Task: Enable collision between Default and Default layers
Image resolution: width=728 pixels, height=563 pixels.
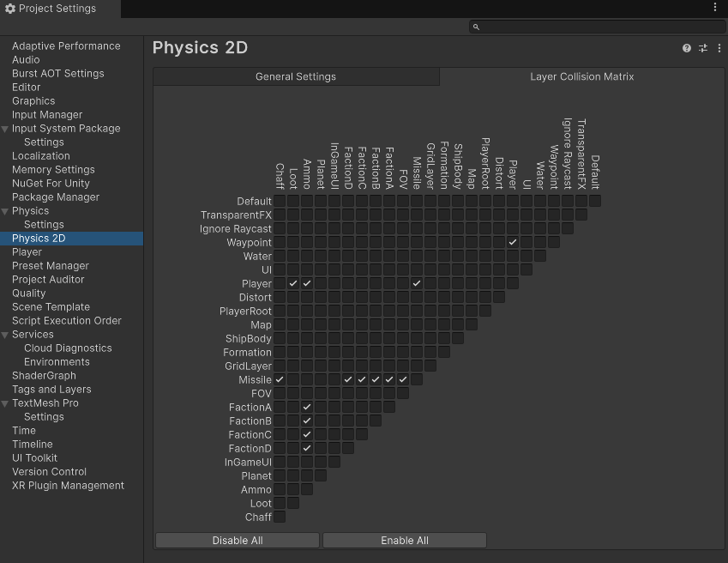Action: point(594,201)
